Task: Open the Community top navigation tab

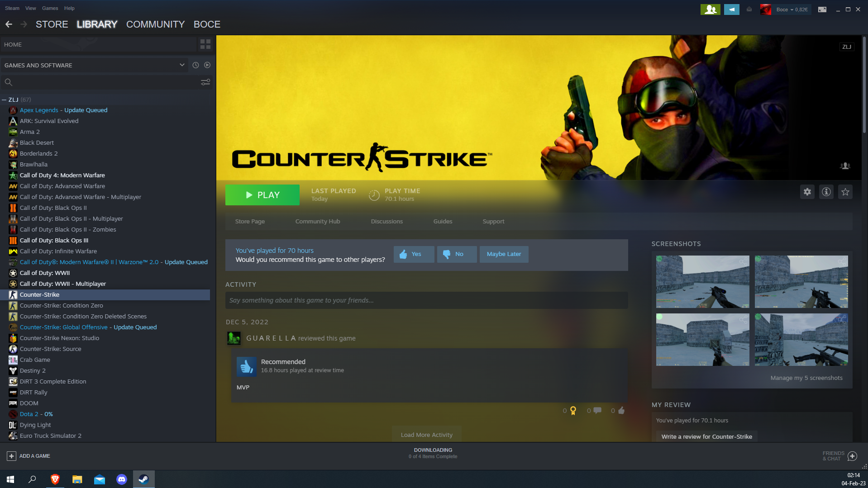Action: 155,24
